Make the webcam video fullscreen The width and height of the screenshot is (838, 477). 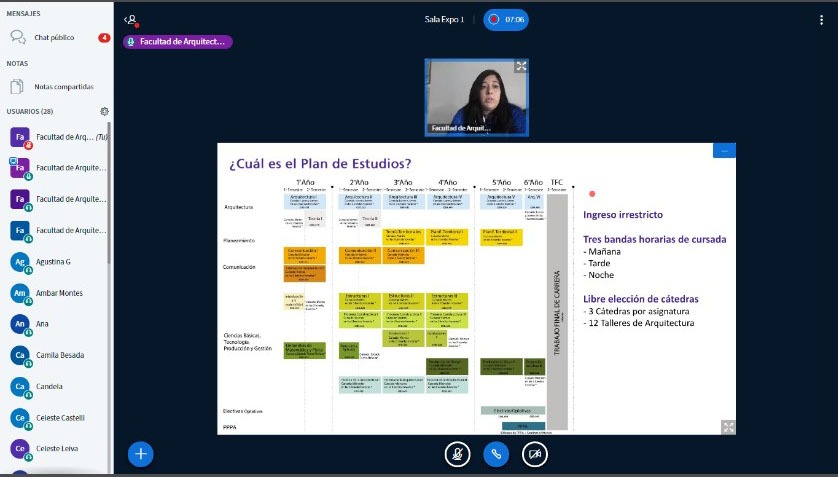(x=520, y=66)
